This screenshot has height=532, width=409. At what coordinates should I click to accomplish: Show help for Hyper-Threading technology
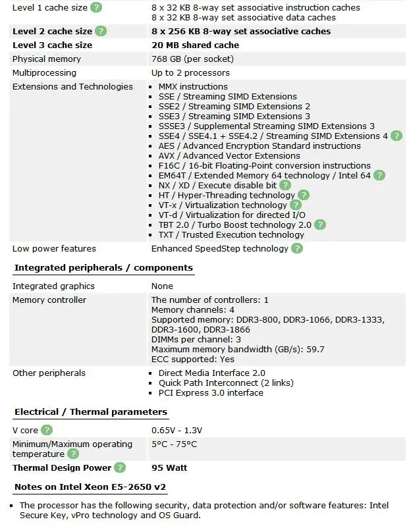tap(303, 195)
